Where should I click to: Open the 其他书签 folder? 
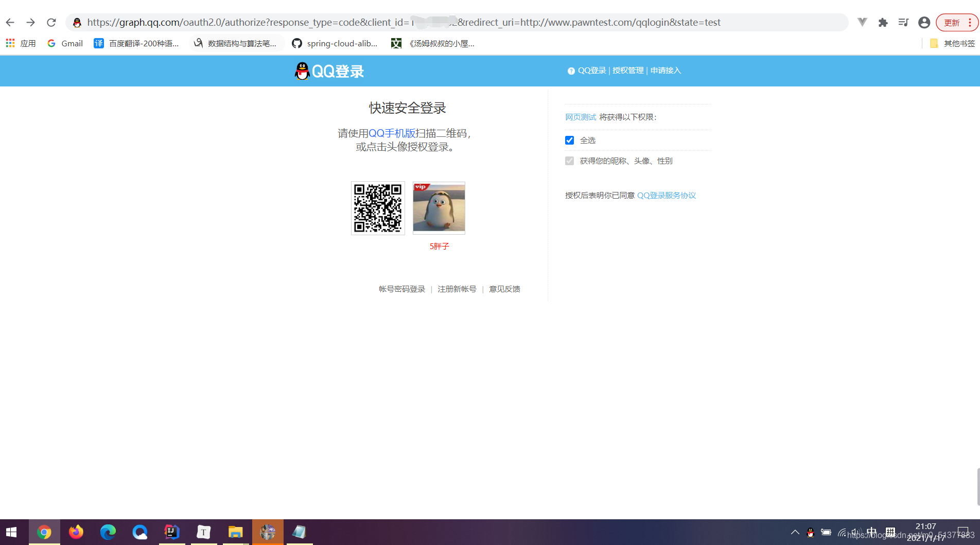(x=952, y=43)
